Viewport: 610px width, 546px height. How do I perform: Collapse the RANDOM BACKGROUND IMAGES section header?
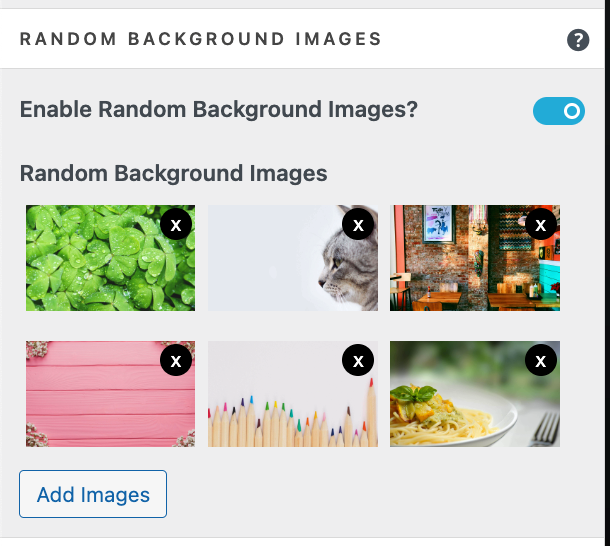click(x=200, y=40)
